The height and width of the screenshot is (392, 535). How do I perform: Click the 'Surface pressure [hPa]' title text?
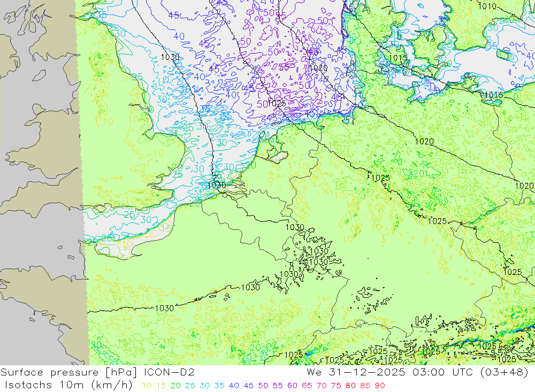[70, 372]
